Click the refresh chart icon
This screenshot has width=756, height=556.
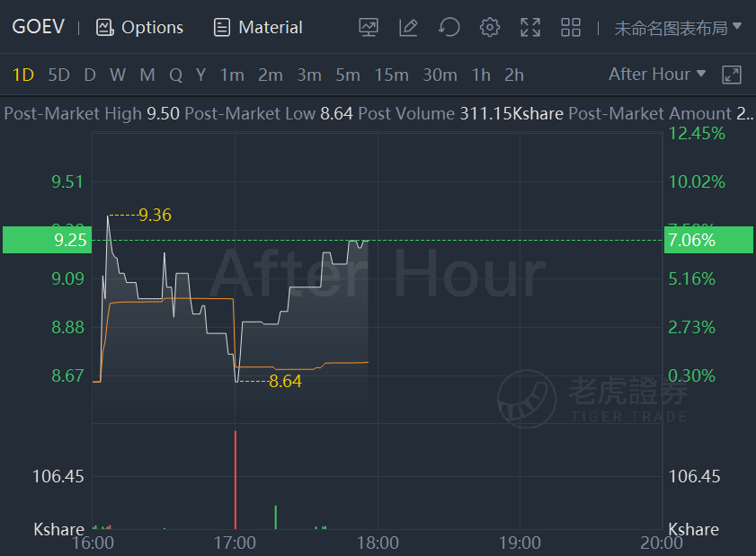click(x=449, y=27)
